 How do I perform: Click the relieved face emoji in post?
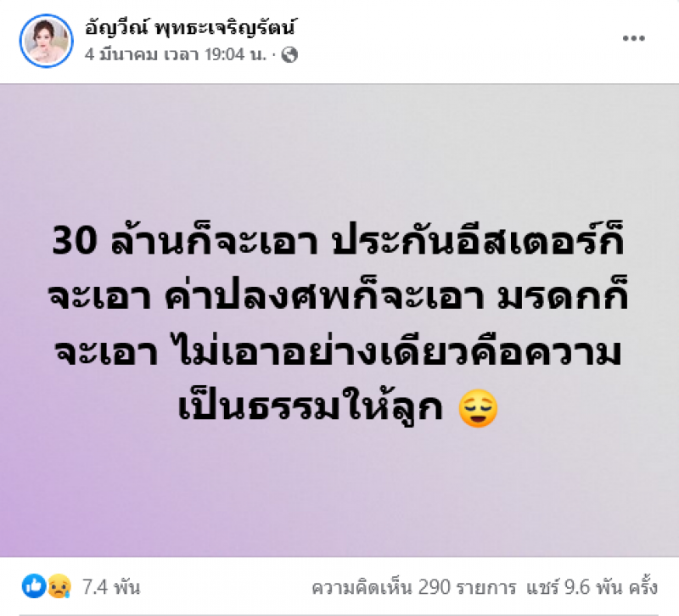point(478,408)
